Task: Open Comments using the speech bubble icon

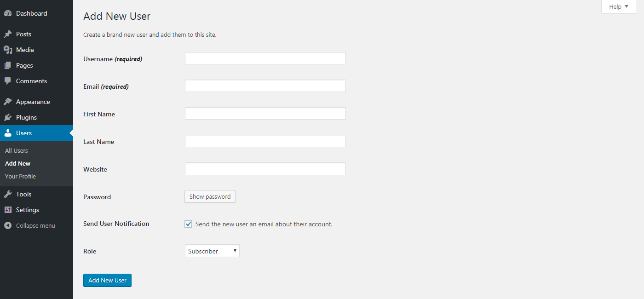Action: pos(8,80)
